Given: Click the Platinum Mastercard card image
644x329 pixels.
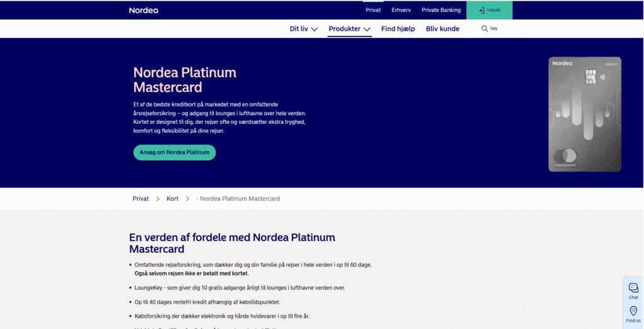Looking at the screenshot, I should [x=584, y=114].
